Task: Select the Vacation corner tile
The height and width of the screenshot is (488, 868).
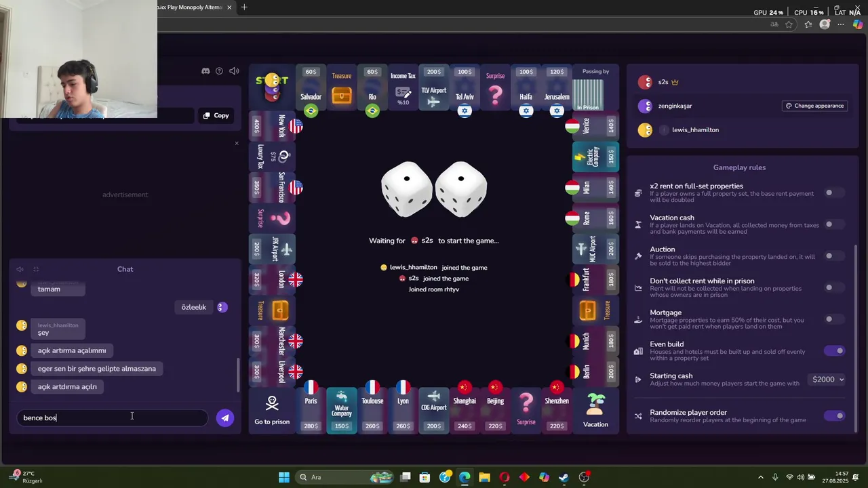Action: tap(595, 411)
